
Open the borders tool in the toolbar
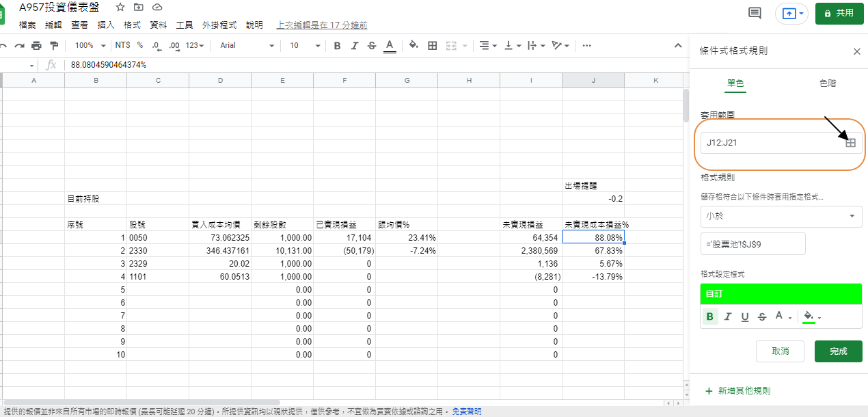pos(432,45)
